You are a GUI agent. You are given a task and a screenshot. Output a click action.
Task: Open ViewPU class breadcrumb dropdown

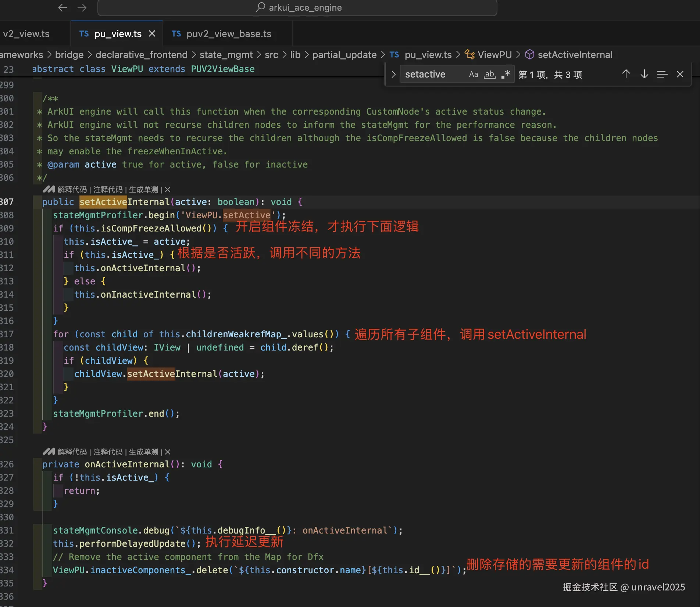pyautogui.click(x=494, y=55)
